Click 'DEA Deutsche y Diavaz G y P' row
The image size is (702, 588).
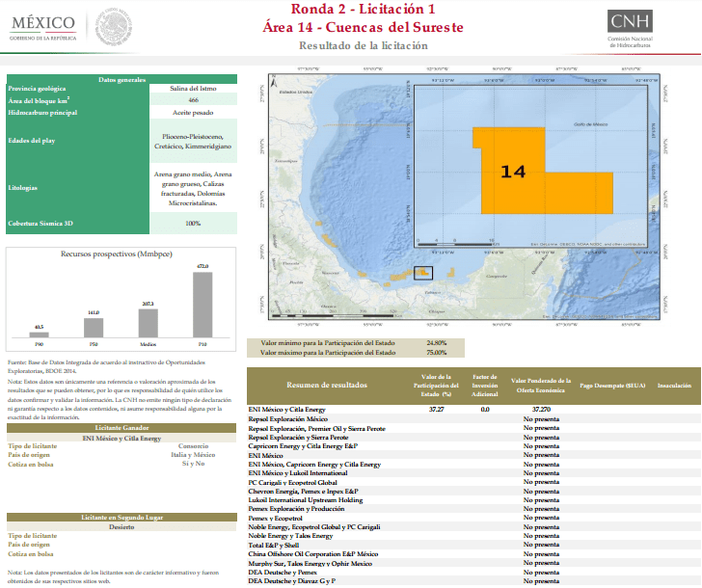click(473, 581)
